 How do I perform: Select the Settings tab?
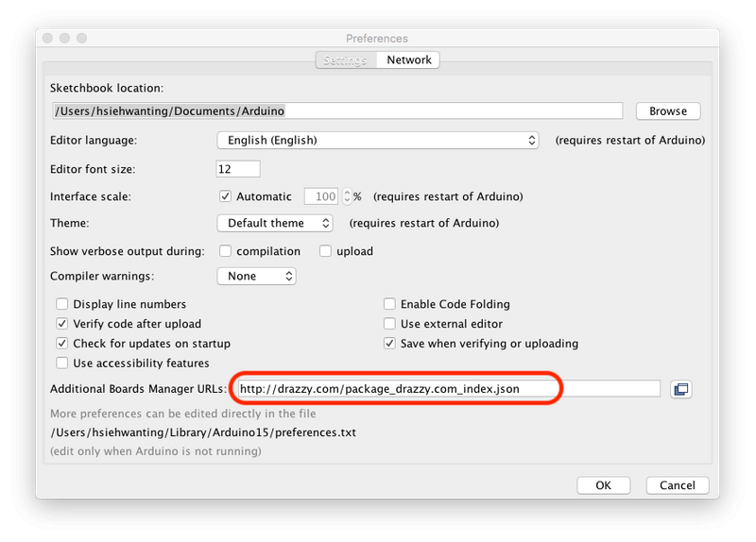345,59
